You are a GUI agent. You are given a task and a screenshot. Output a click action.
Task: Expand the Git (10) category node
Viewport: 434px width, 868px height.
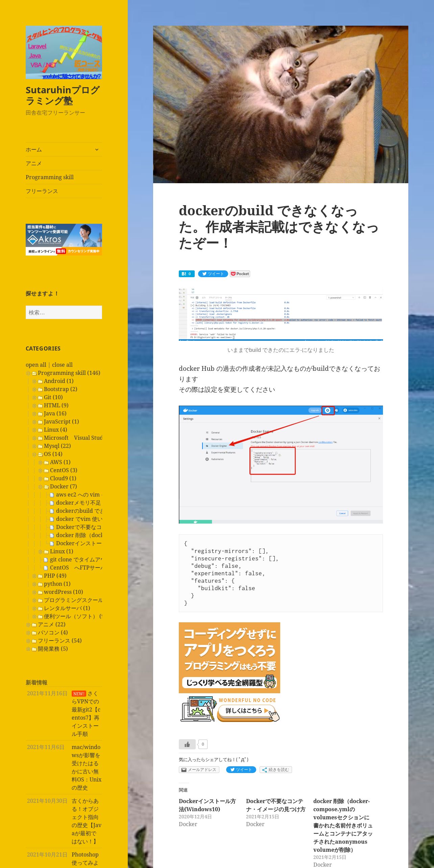[34, 397]
